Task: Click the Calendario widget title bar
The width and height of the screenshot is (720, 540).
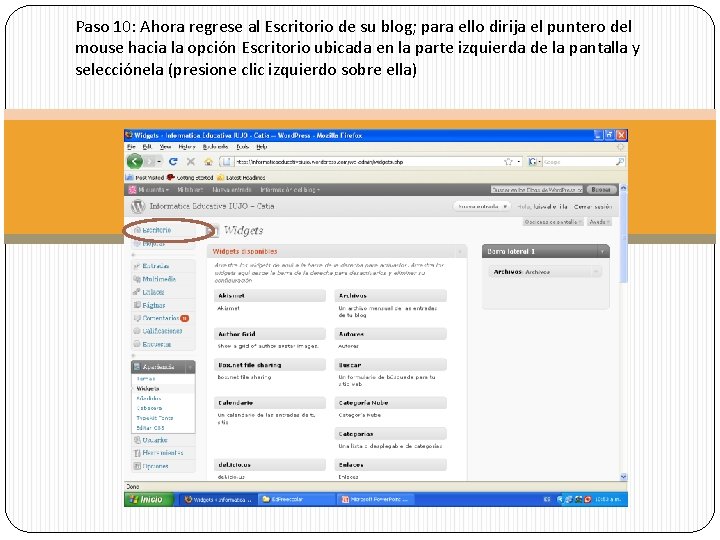Action: point(270,403)
